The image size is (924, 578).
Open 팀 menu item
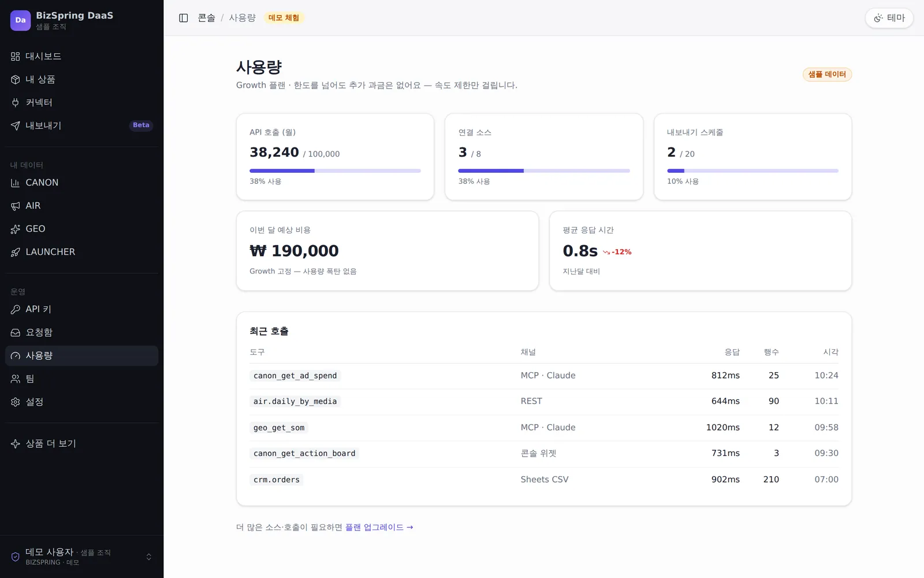pyautogui.click(x=81, y=379)
